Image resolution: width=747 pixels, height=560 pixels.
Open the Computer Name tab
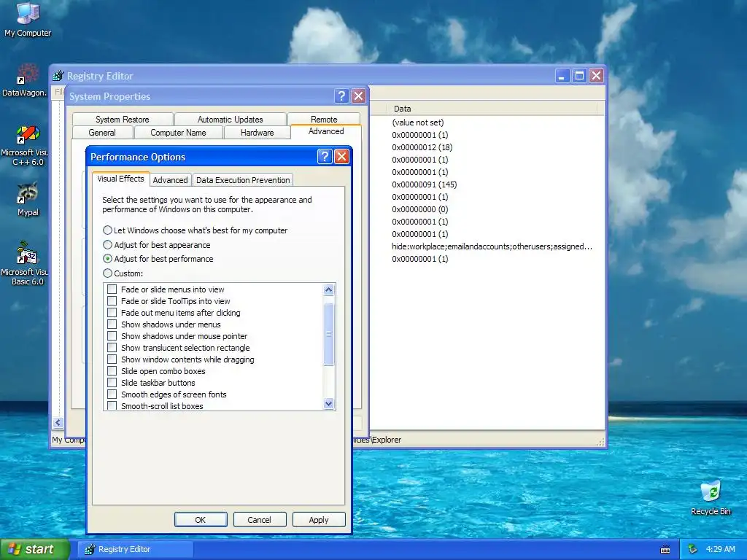tap(178, 133)
